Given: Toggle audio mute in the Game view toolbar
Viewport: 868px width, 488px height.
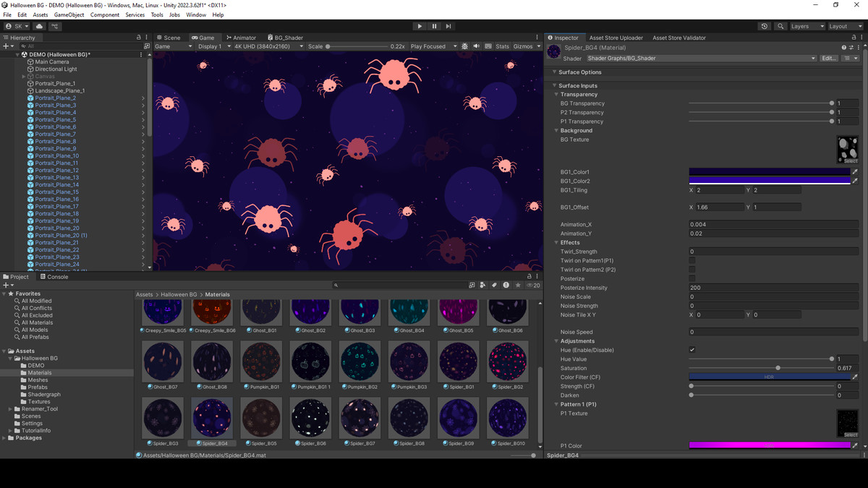Looking at the screenshot, I should click(477, 46).
